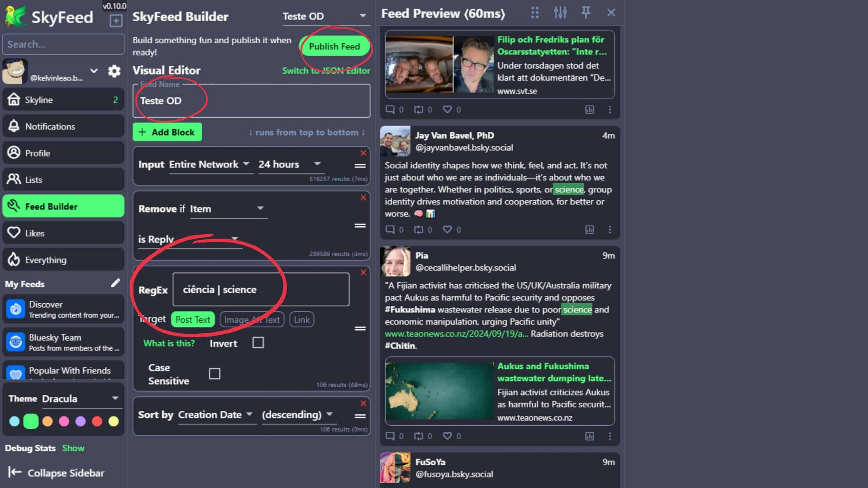Image resolution: width=868 pixels, height=488 pixels.
Task: Close the Feed Preview column
Action: click(x=611, y=13)
